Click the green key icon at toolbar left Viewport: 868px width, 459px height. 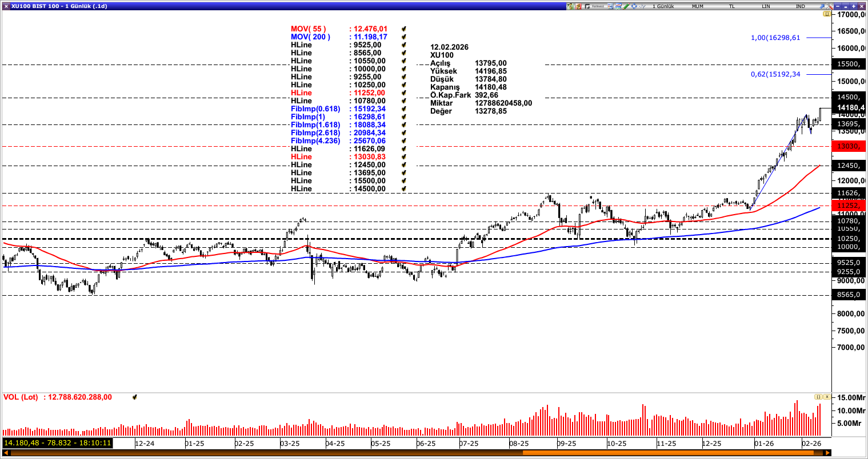click(x=570, y=6)
